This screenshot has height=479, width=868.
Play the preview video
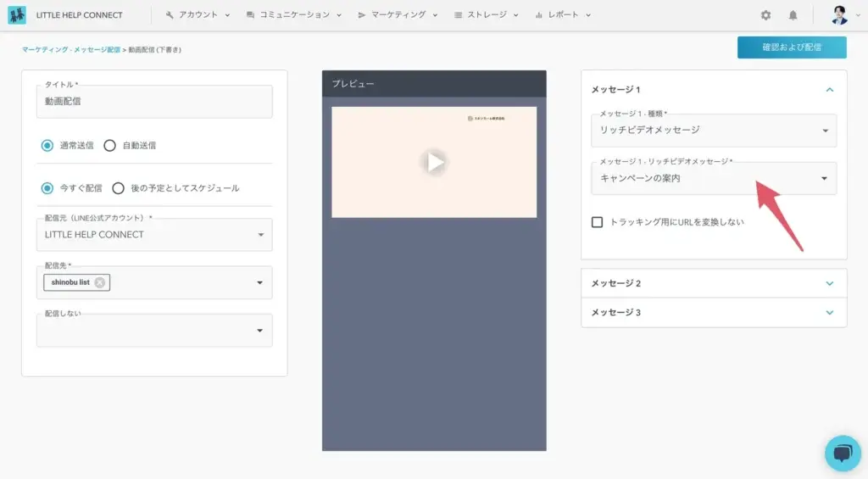(434, 162)
